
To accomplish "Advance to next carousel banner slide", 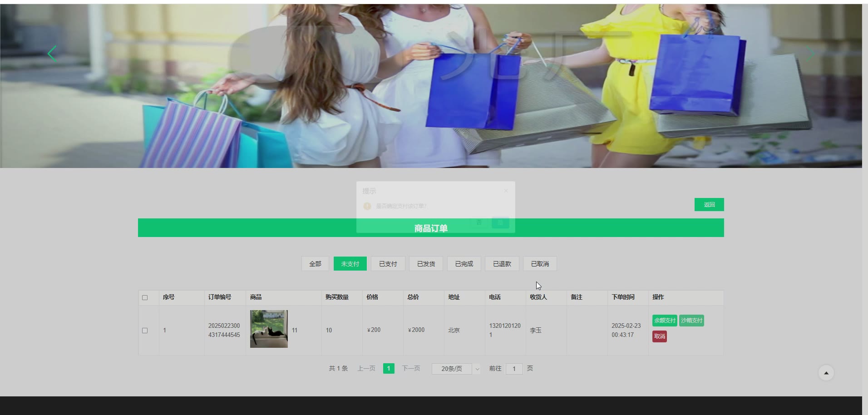I will click(x=810, y=54).
